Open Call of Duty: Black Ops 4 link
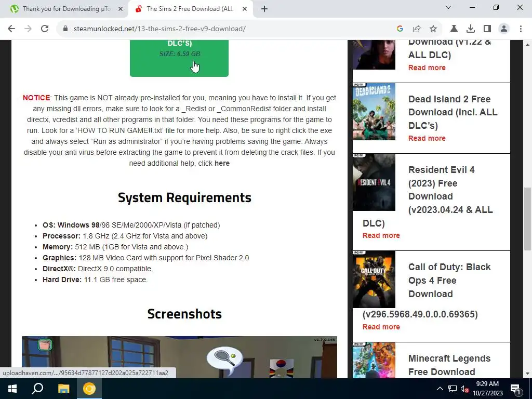Viewport: 532px width, 399px height. pos(449,280)
